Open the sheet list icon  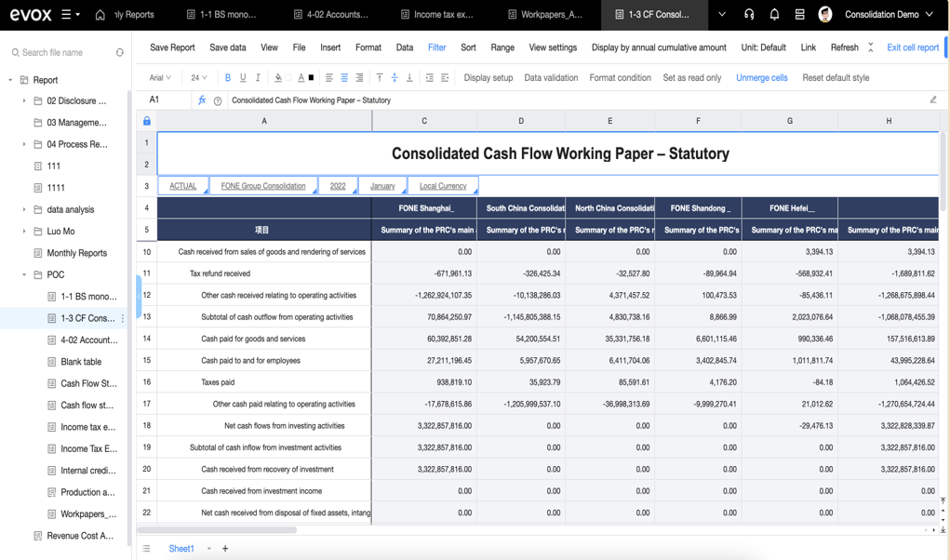click(x=146, y=549)
